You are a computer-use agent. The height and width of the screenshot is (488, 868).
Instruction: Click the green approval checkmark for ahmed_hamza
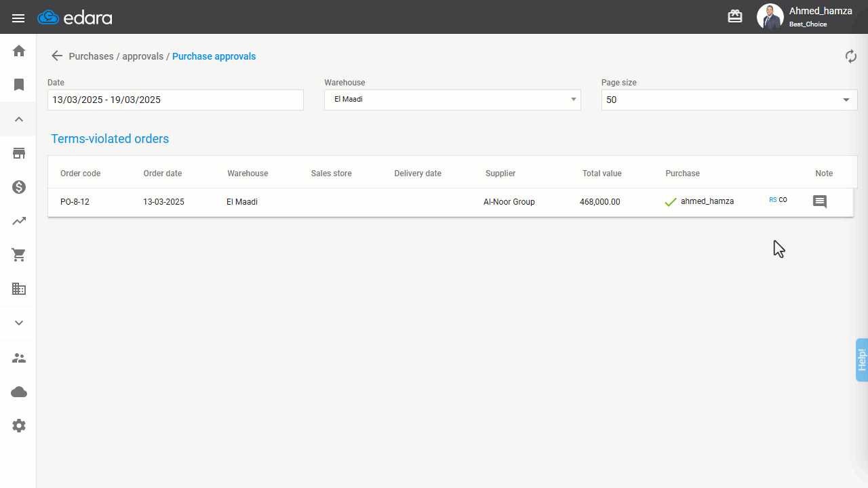click(x=671, y=202)
